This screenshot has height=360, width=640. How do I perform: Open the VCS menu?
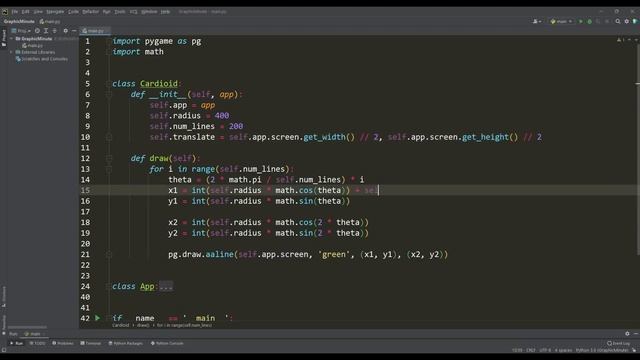pyautogui.click(x=133, y=11)
